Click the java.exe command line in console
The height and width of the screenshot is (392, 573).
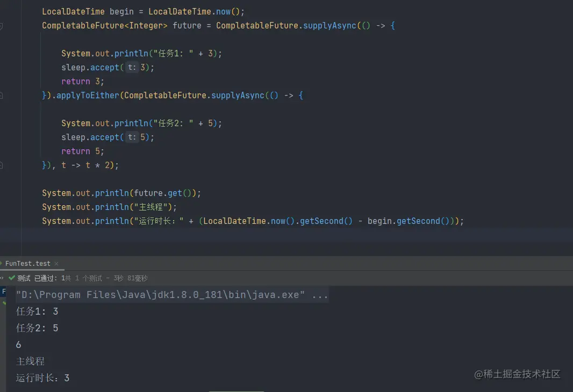click(172, 295)
